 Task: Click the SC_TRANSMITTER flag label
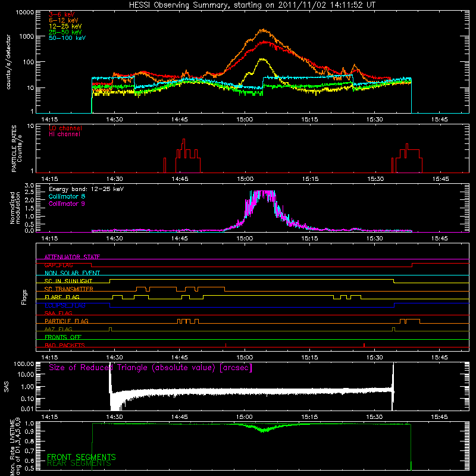tap(68, 289)
